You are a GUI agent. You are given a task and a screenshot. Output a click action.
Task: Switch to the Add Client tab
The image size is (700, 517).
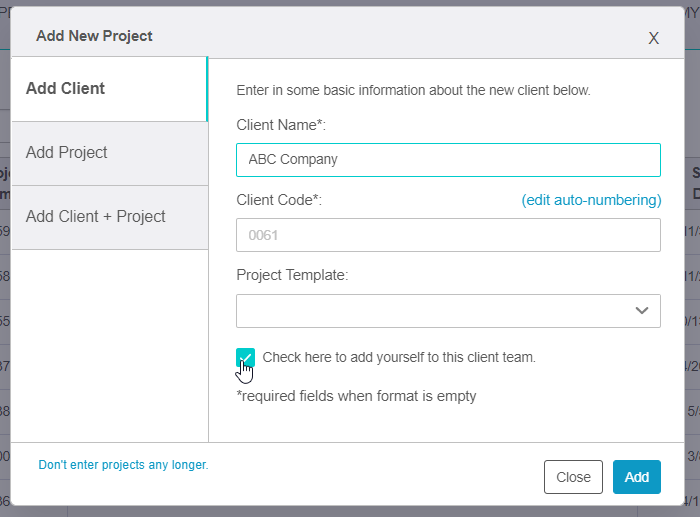click(x=66, y=89)
